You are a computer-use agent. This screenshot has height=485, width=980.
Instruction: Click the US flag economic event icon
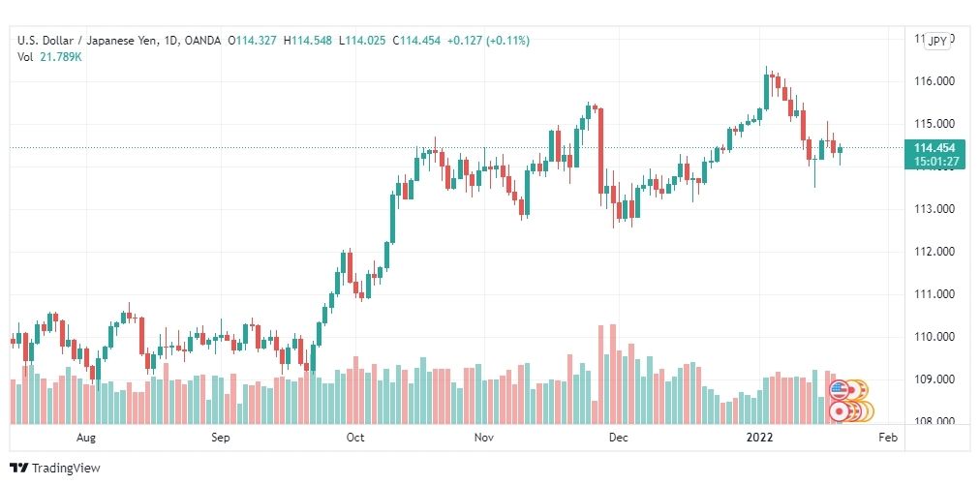click(x=839, y=390)
